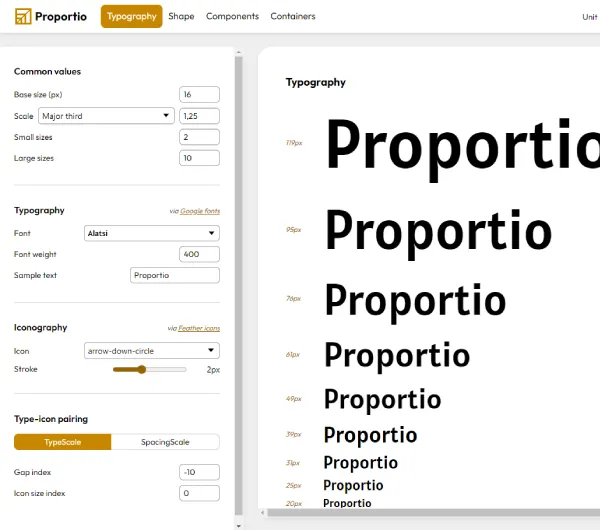Screen dimensions: 600x530
Task: Select the SpacingScale pairing option
Action: pos(165,442)
